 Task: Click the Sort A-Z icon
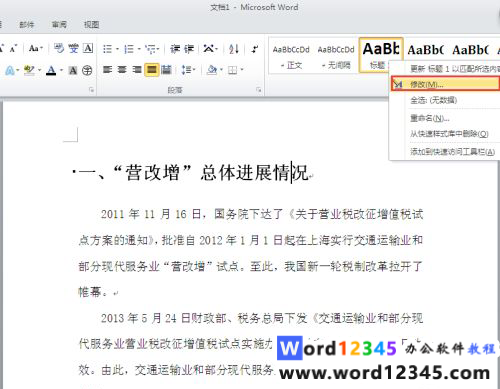pyautogui.click(x=234, y=49)
